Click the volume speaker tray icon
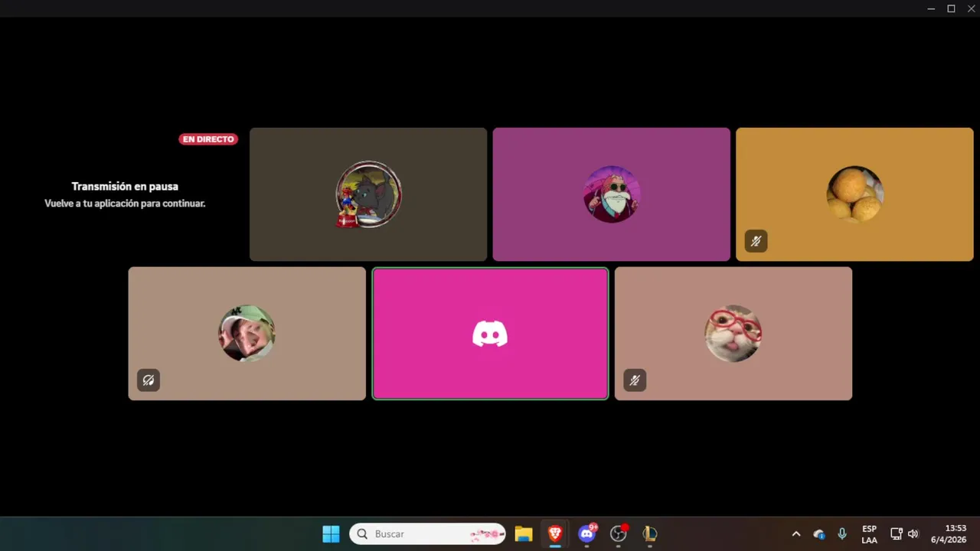 [x=913, y=534]
